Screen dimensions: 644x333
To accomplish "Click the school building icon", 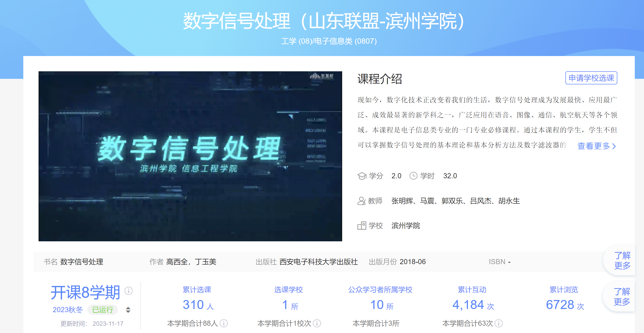I will [362, 226].
